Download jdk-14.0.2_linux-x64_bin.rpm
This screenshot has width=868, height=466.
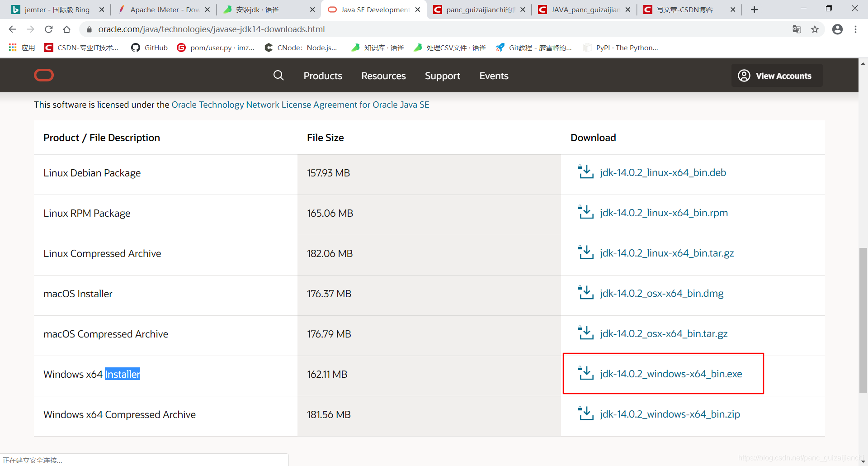664,213
